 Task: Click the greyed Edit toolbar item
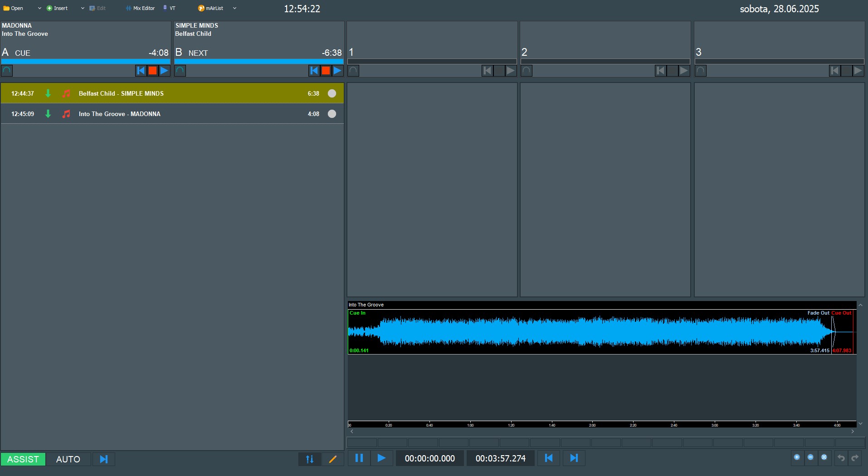click(98, 8)
